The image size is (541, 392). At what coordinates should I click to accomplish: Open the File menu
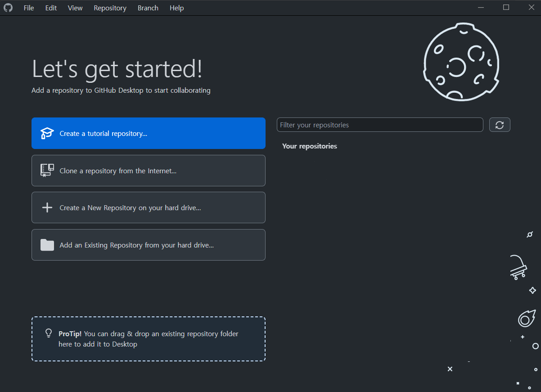(29, 8)
